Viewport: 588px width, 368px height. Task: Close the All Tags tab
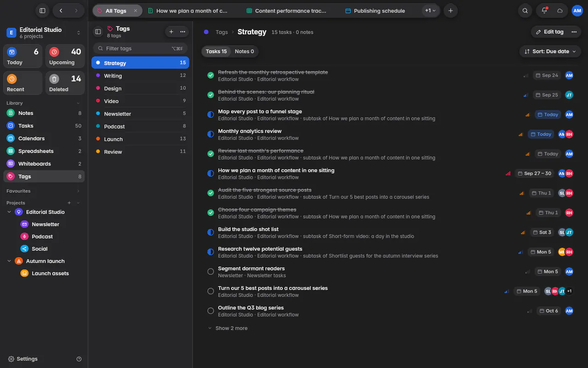[x=136, y=11]
